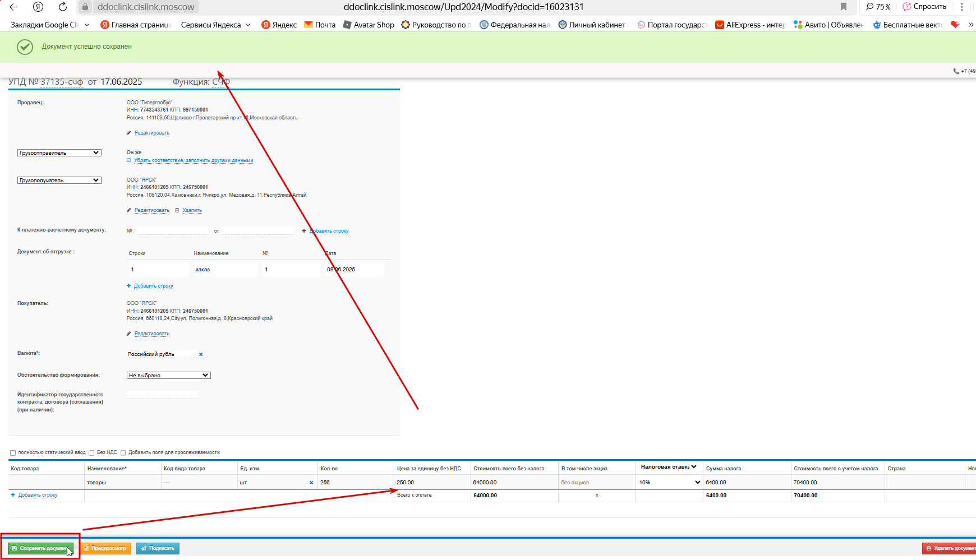The height and width of the screenshot is (560, 976).
Task: Open Avatar Shop bookmark
Action: [369, 25]
